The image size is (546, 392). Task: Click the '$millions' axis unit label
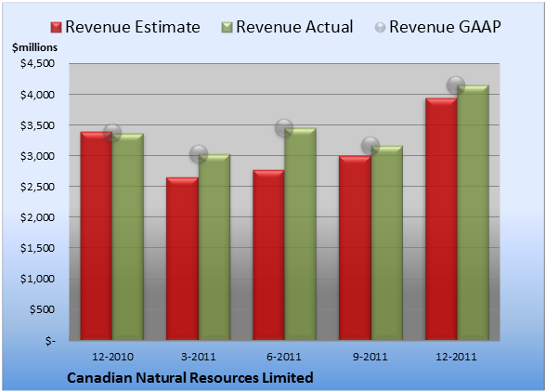coord(35,47)
